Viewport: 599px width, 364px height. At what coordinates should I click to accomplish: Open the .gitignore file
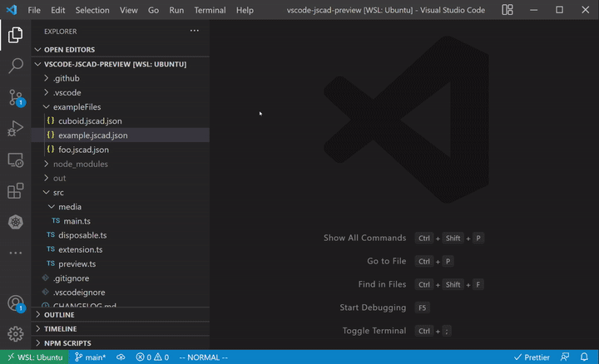pyautogui.click(x=121, y=278)
